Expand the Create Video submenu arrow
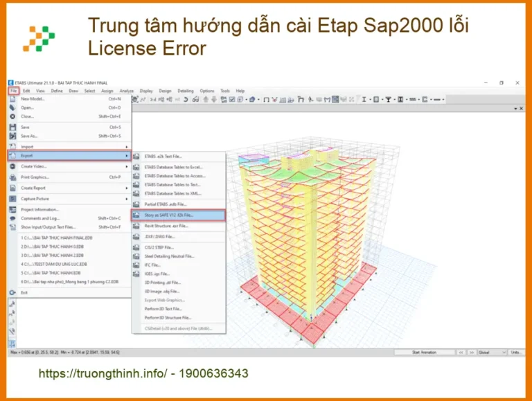 (x=127, y=167)
